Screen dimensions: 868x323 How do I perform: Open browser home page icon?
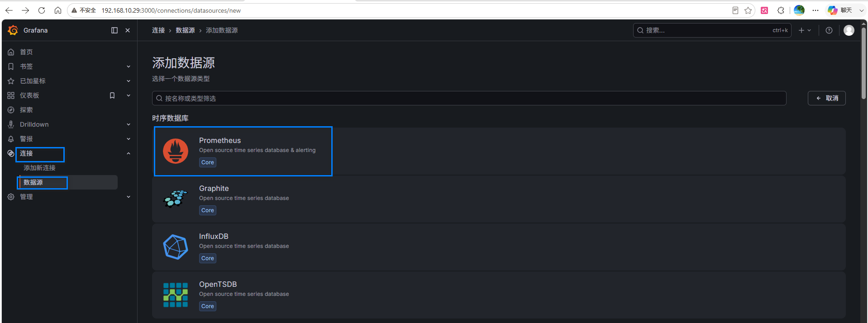pyautogui.click(x=58, y=10)
